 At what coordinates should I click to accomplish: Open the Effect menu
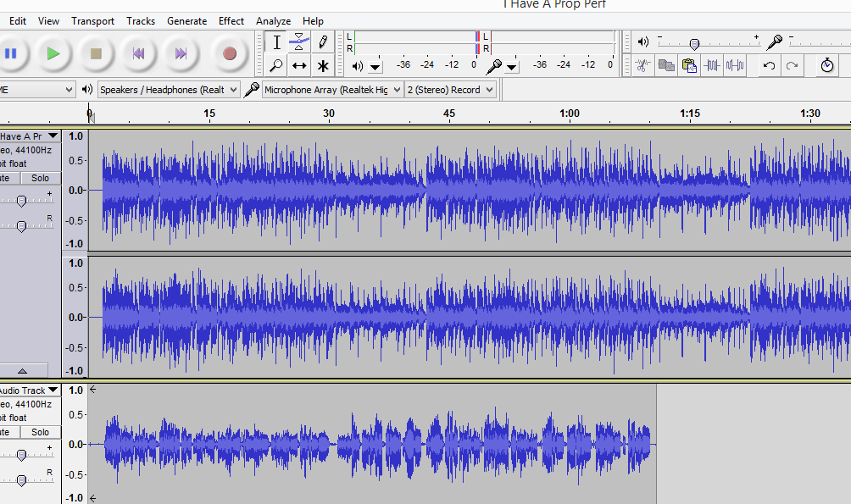[231, 20]
